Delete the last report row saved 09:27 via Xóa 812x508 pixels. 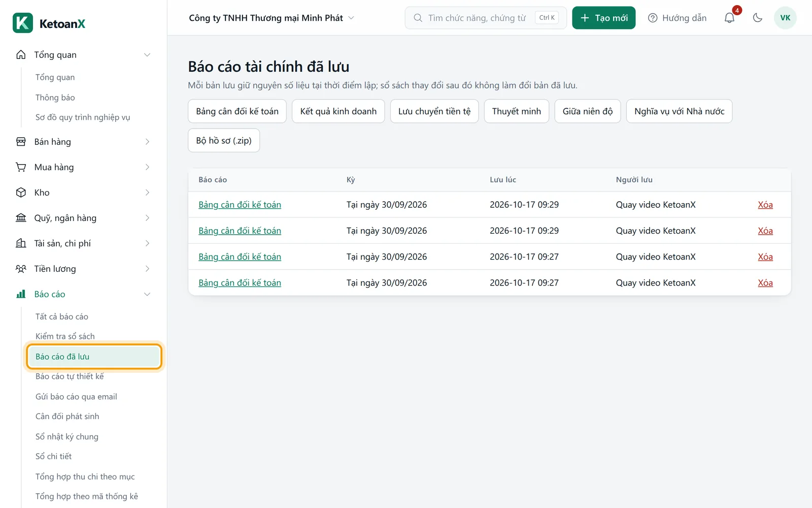pyautogui.click(x=765, y=283)
